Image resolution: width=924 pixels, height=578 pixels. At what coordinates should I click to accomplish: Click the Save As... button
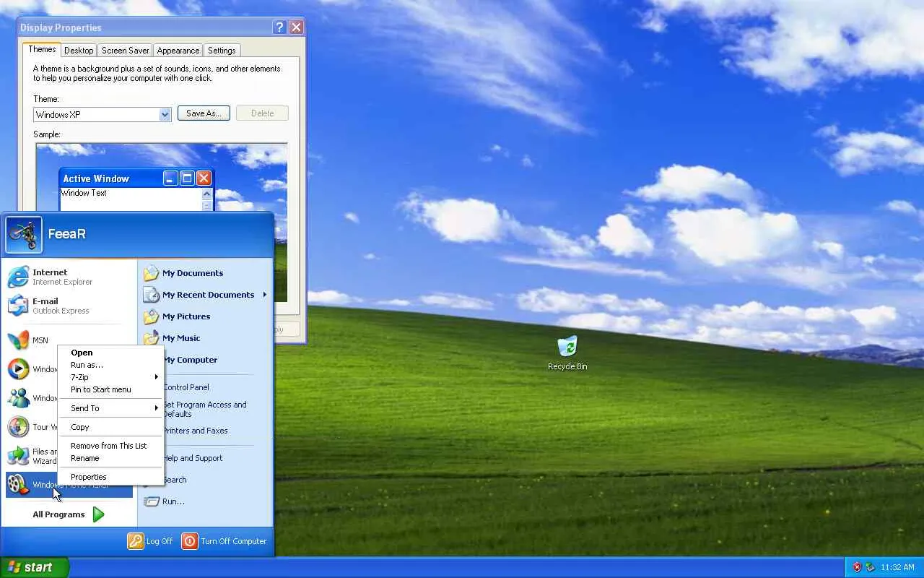[204, 113]
